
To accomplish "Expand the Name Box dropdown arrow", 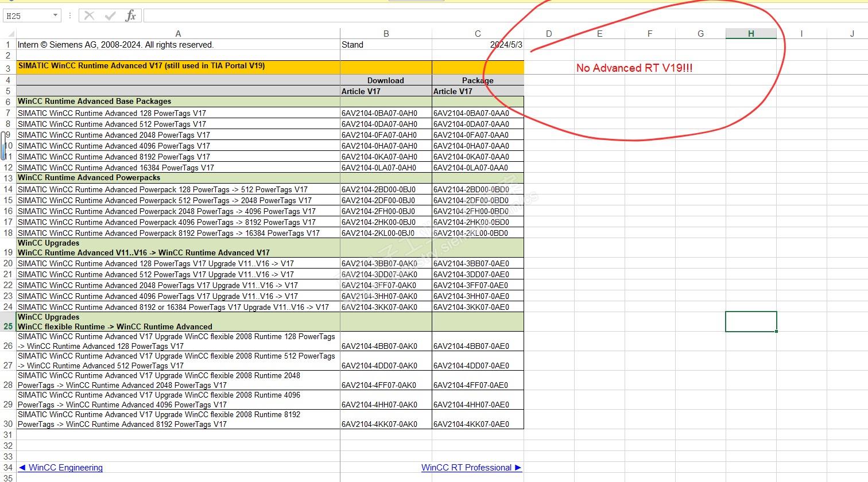I will click(55, 15).
